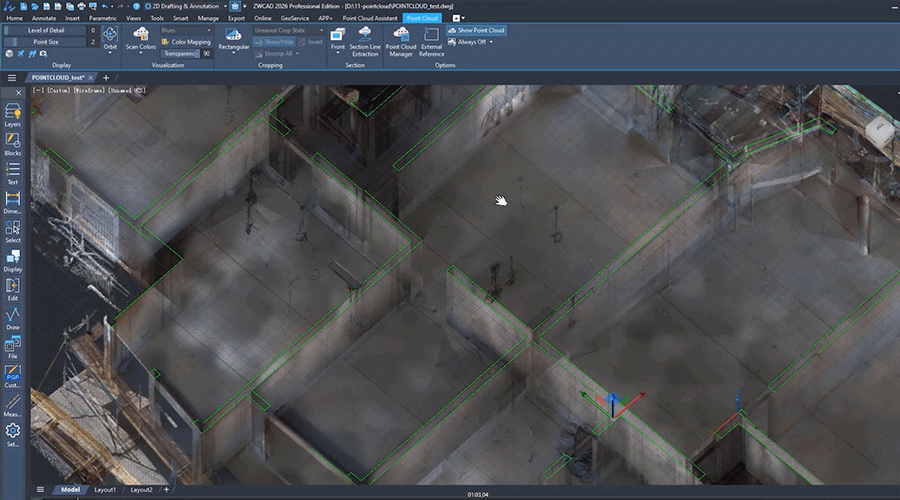Click the airplane fly icon in Display panel
Screen dimensions: 900x500
click(x=21, y=53)
